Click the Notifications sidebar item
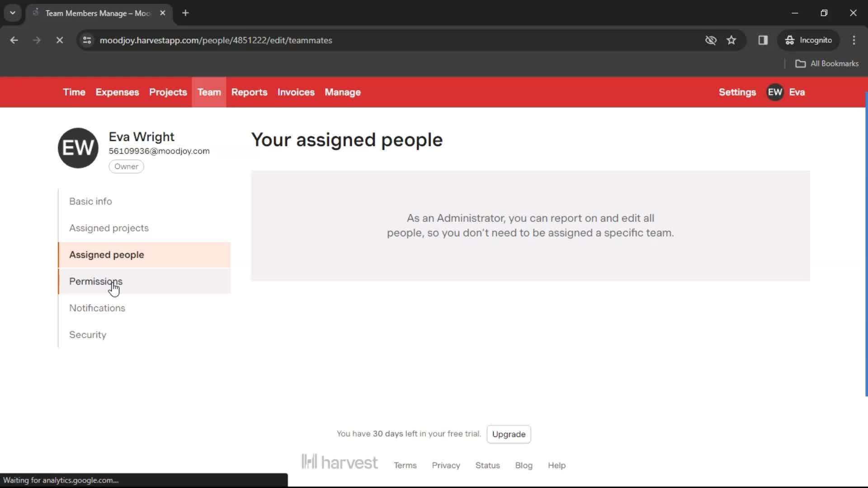The image size is (868, 488). coord(97,308)
